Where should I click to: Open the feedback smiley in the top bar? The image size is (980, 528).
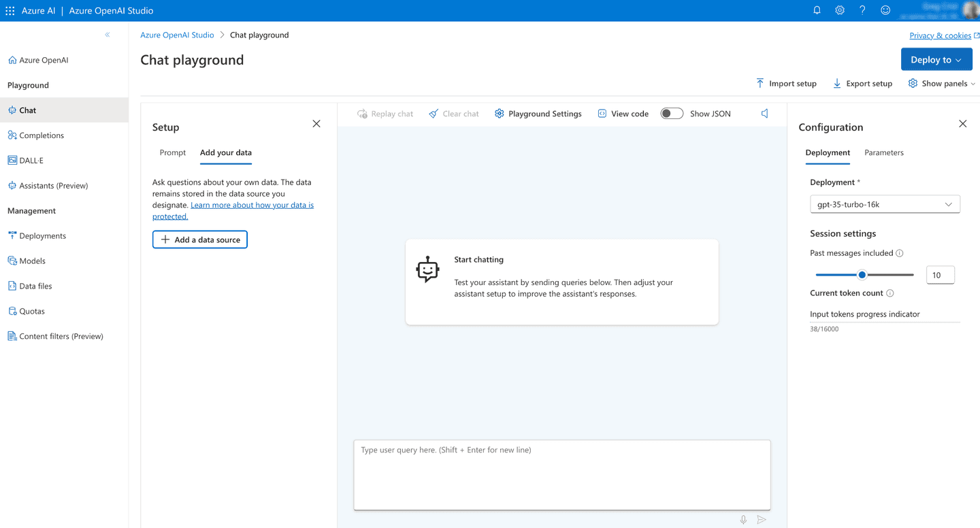(885, 10)
